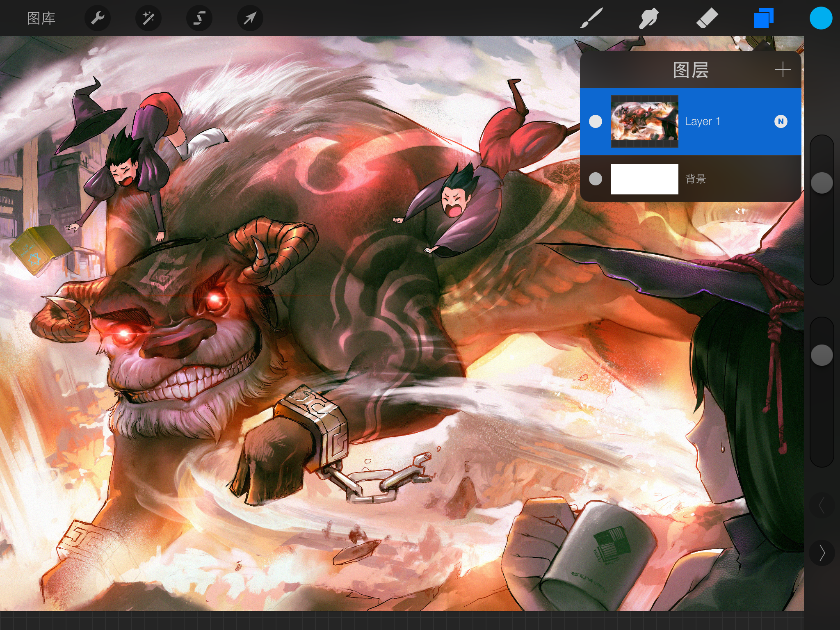Open the N blend mode options on Layer 1
The height and width of the screenshot is (630, 840).
pyautogui.click(x=781, y=121)
